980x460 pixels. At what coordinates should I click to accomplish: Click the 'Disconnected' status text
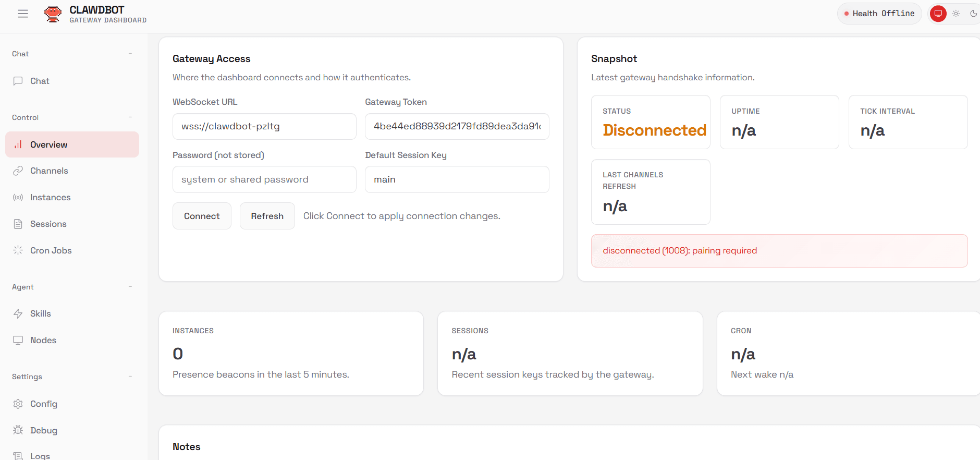pyautogui.click(x=654, y=130)
